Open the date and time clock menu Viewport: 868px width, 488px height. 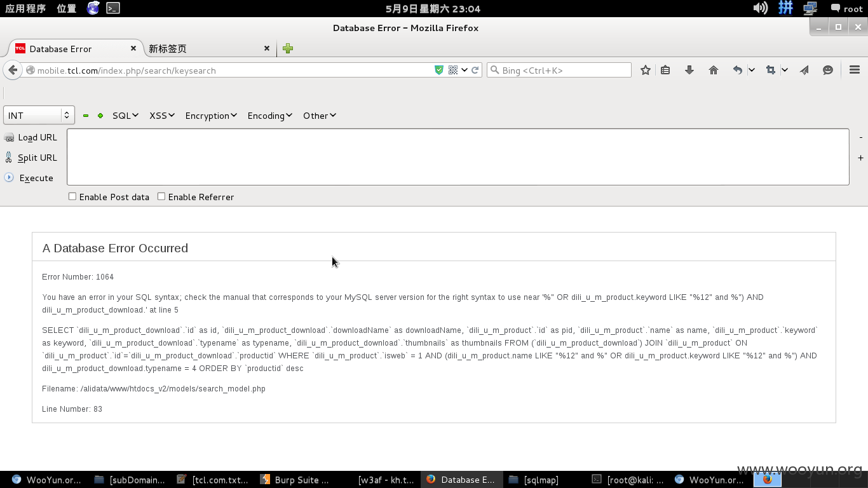coord(433,8)
